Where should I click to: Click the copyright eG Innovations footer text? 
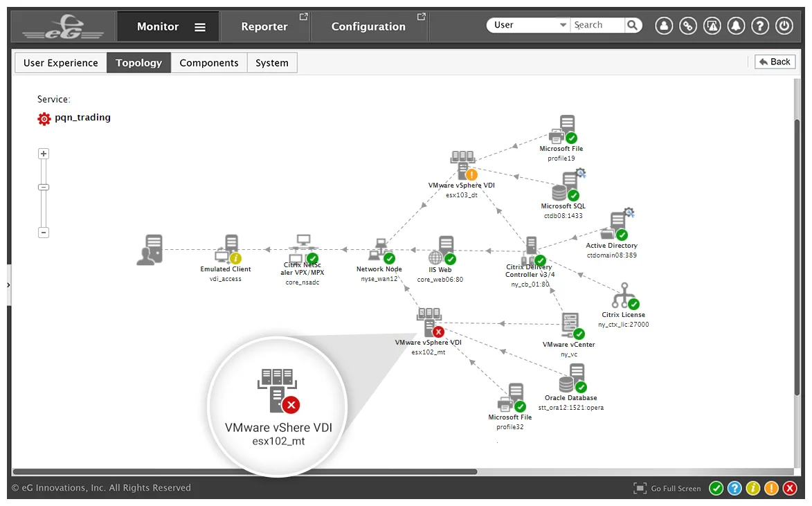[x=101, y=488]
